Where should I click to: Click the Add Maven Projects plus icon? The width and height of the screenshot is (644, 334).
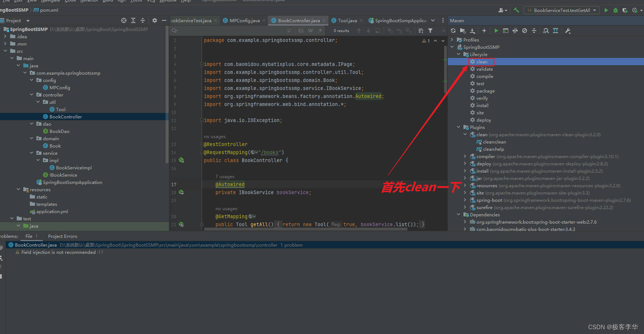tap(484, 31)
